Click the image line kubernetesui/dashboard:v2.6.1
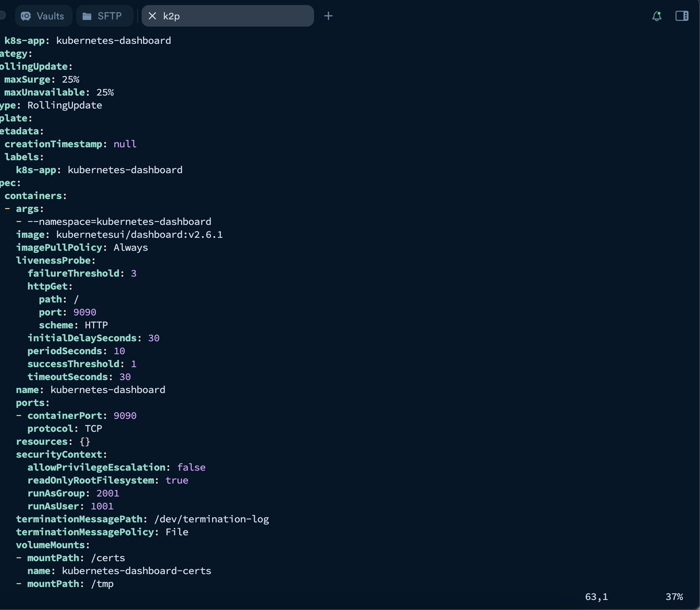The image size is (700, 610). point(139,235)
